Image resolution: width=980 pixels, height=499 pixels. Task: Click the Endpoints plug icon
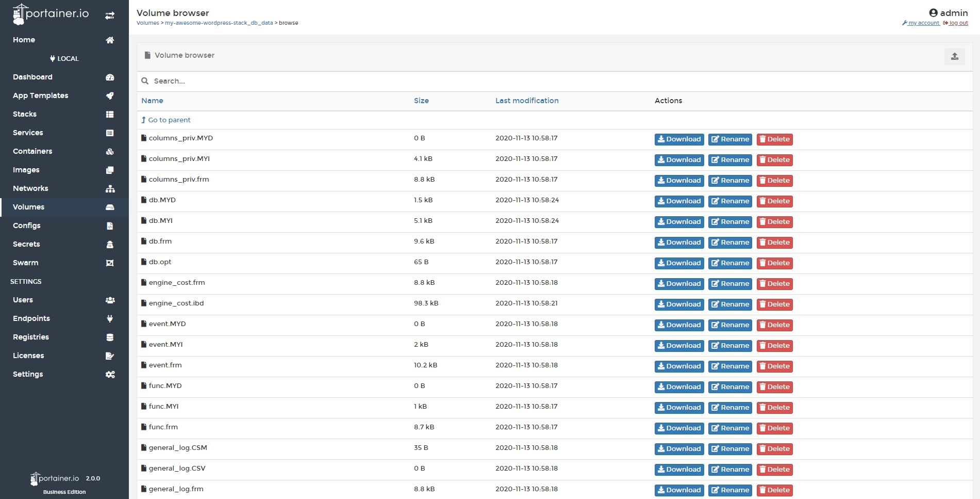[x=110, y=319]
